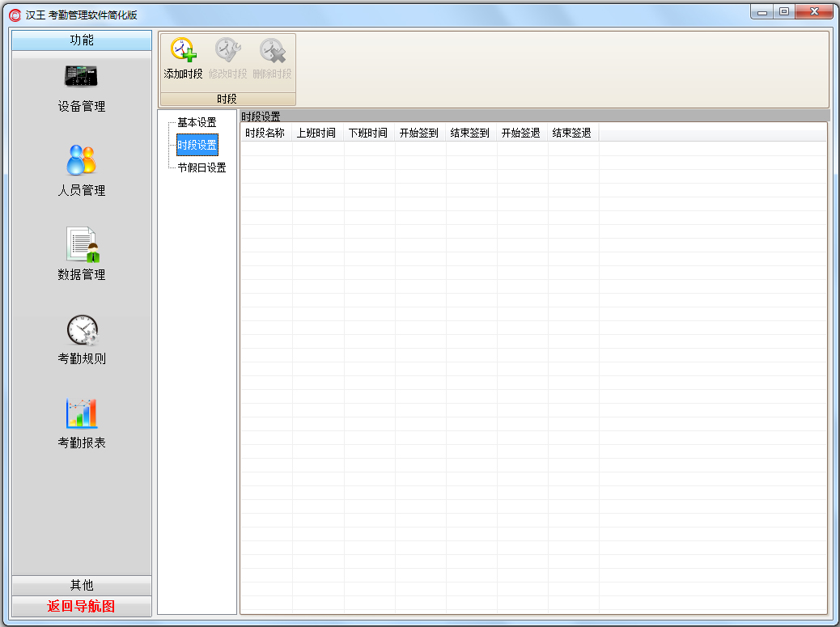The image size is (840, 627).
Task: Click the 结束签退 column header
Action: pos(572,133)
